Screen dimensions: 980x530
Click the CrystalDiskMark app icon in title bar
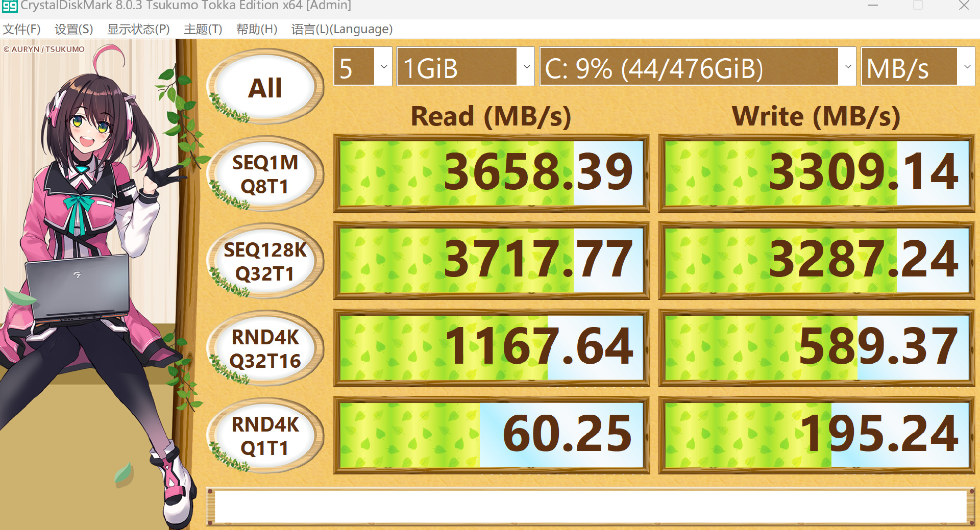click(x=10, y=6)
